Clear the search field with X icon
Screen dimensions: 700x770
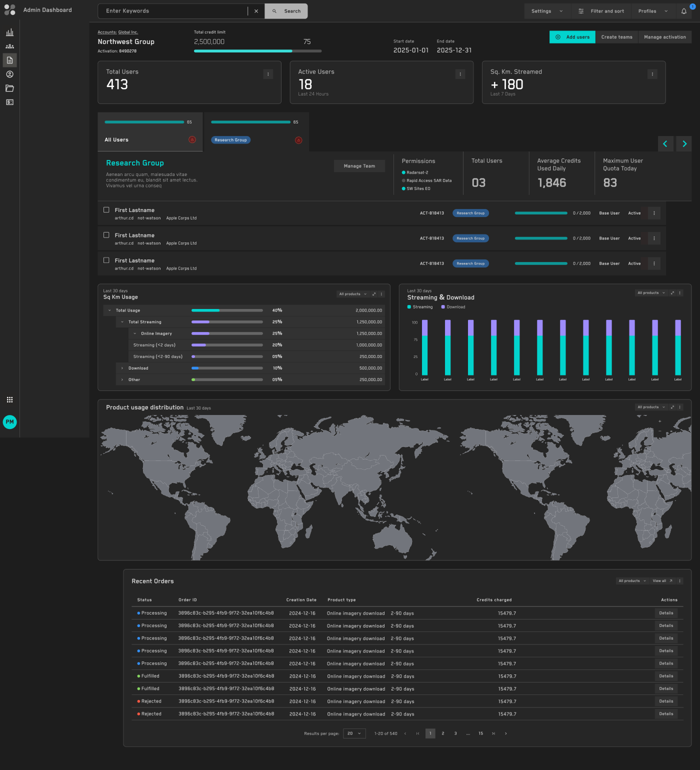click(256, 11)
